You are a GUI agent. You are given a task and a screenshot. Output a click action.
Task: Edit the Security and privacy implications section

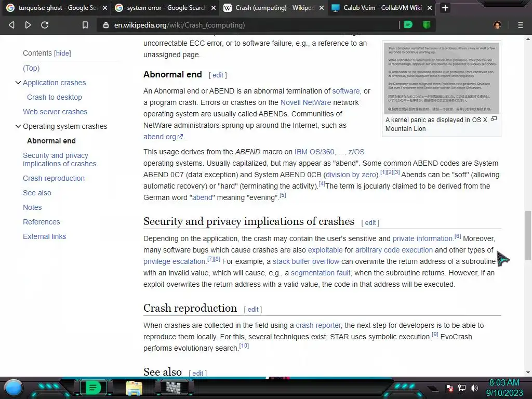point(370,222)
